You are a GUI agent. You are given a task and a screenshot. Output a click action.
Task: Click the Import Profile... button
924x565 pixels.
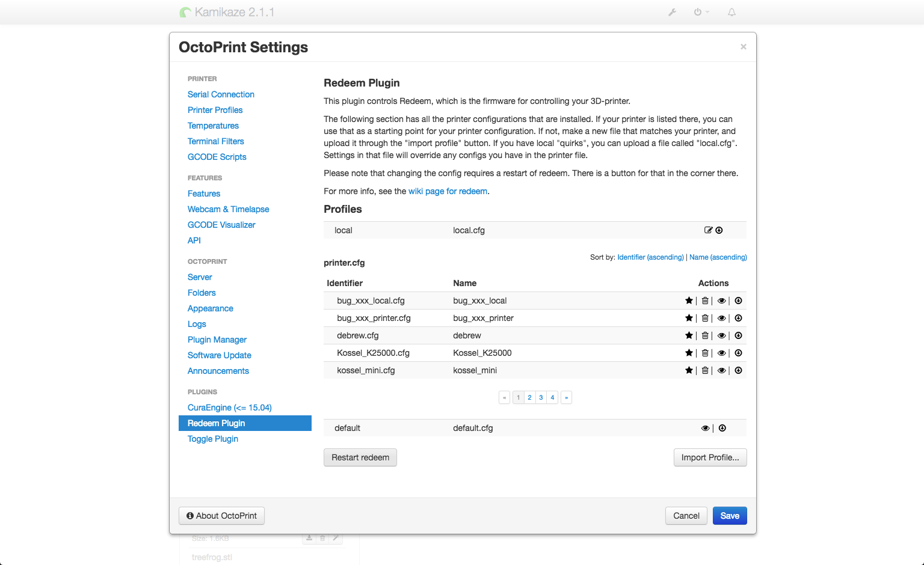click(710, 457)
